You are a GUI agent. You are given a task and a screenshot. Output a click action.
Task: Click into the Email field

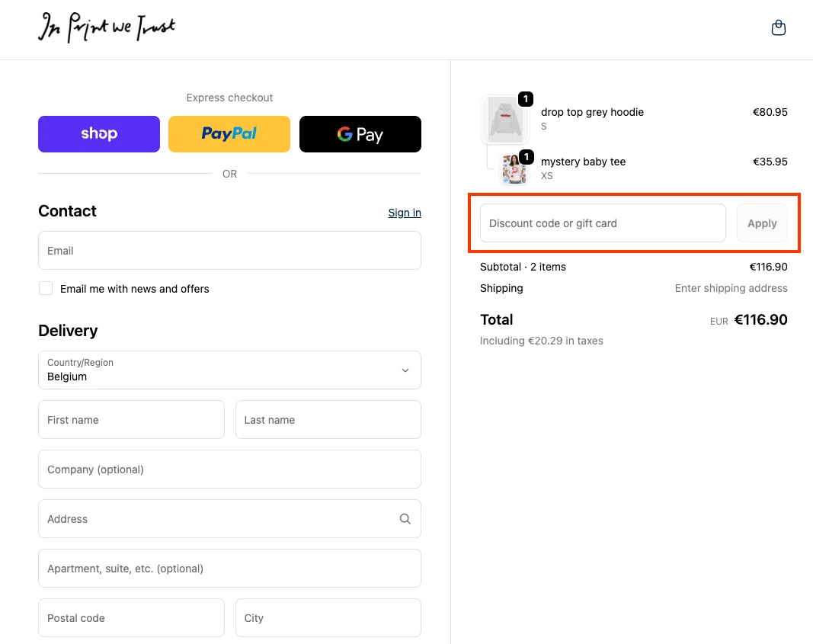pos(229,251)
